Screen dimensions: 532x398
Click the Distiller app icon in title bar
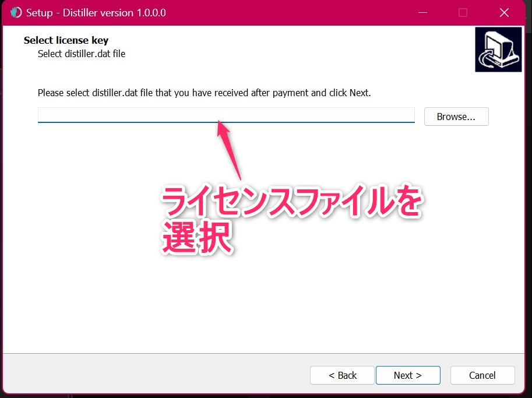pos(16,13)
